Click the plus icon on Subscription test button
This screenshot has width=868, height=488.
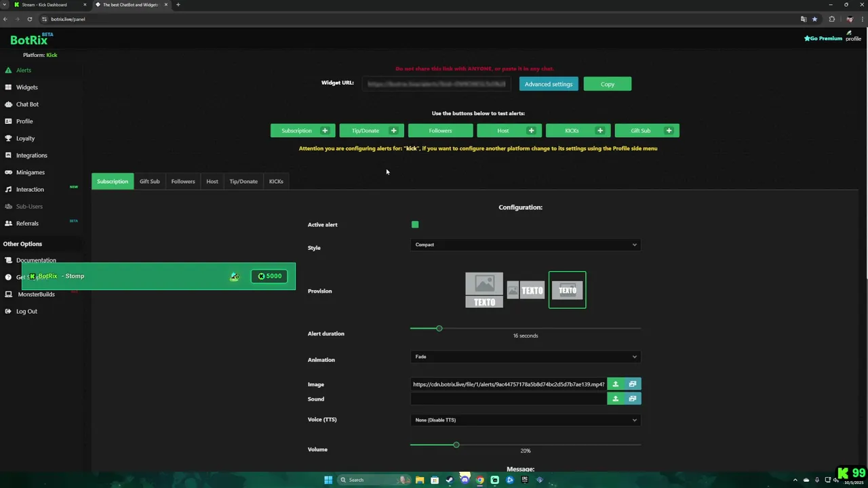(x=325, y=131)
